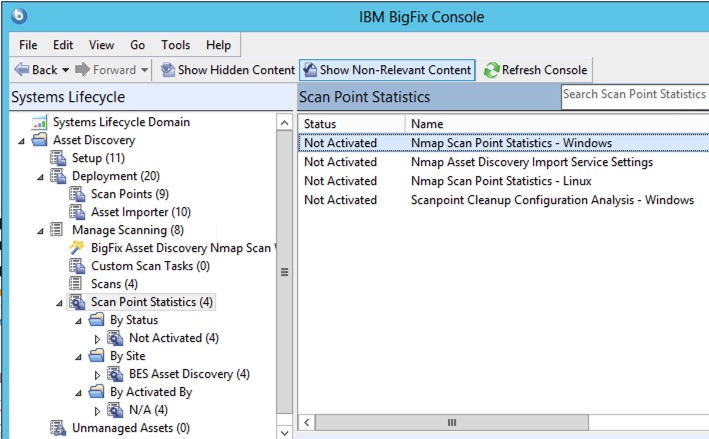709x439 pixels.
Task: Toggle Show Hidden Content
Action: point(227,70)
